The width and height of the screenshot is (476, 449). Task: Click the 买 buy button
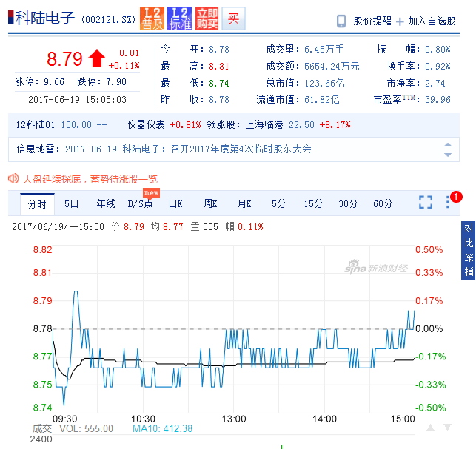point(233,19)
